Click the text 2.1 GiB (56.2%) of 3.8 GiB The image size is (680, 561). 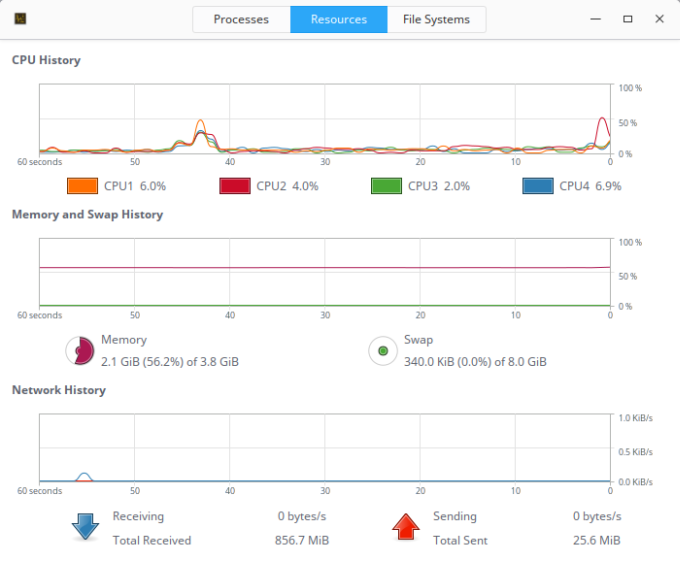click(170, 362)
